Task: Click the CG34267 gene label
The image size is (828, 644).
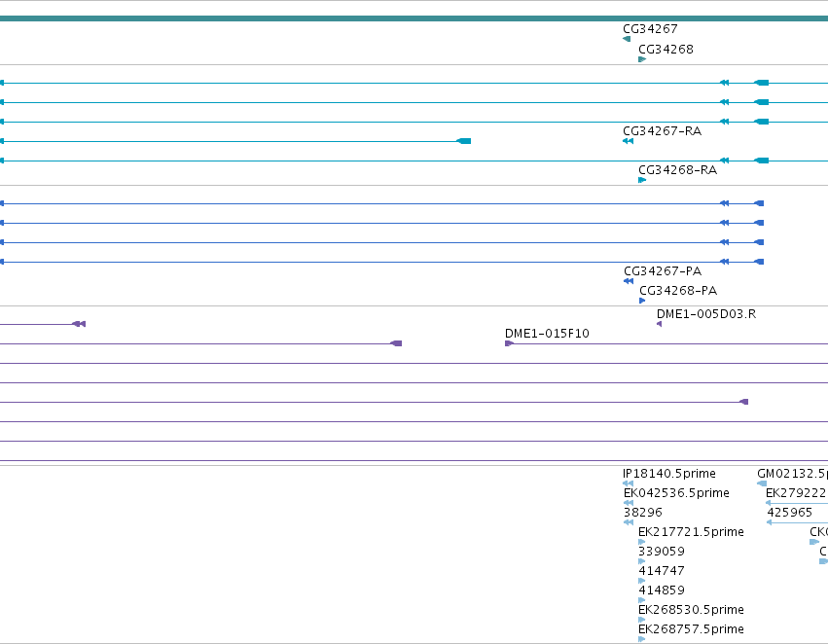Action: click(x=650, y=29)
